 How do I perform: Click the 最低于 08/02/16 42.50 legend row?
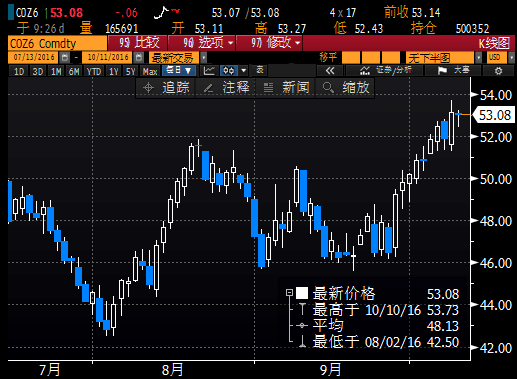tap(385, 342)
